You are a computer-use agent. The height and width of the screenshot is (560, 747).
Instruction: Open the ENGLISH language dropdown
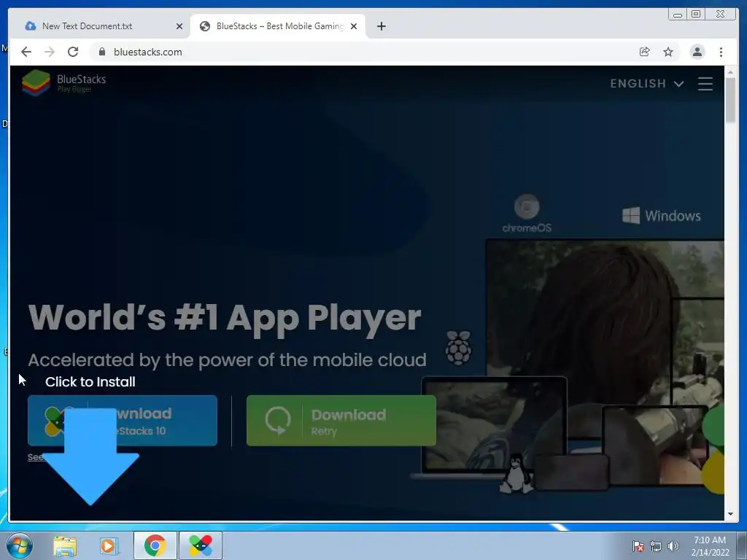point(647,84)
